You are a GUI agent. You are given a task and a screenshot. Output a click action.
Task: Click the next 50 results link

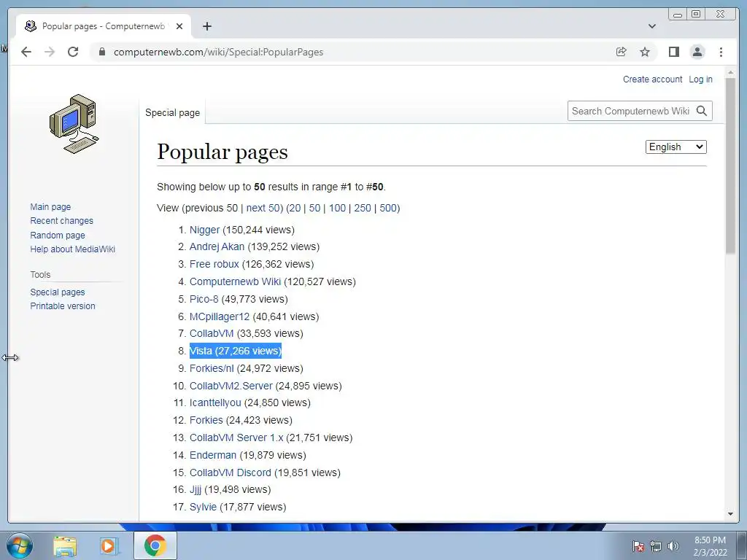pyautogui.click(x=263, y=208)
